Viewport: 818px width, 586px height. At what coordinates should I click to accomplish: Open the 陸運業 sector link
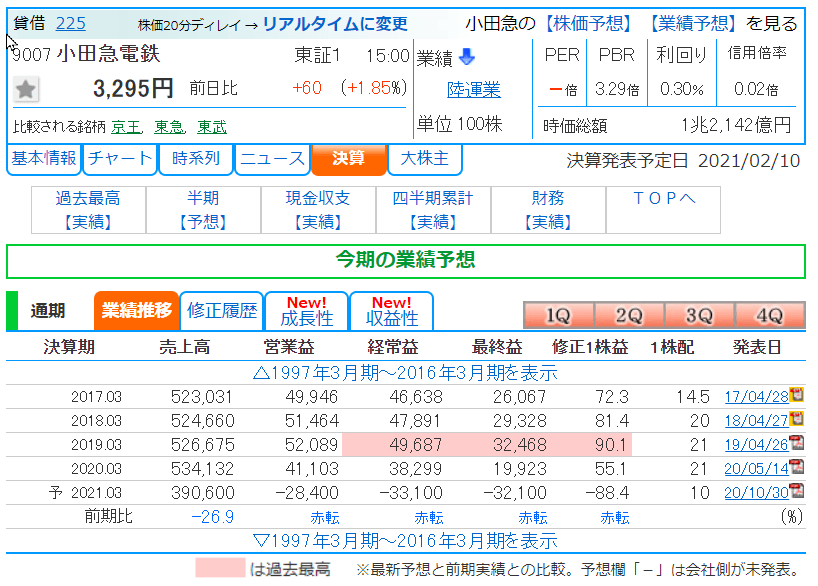[x=474, y=90]
